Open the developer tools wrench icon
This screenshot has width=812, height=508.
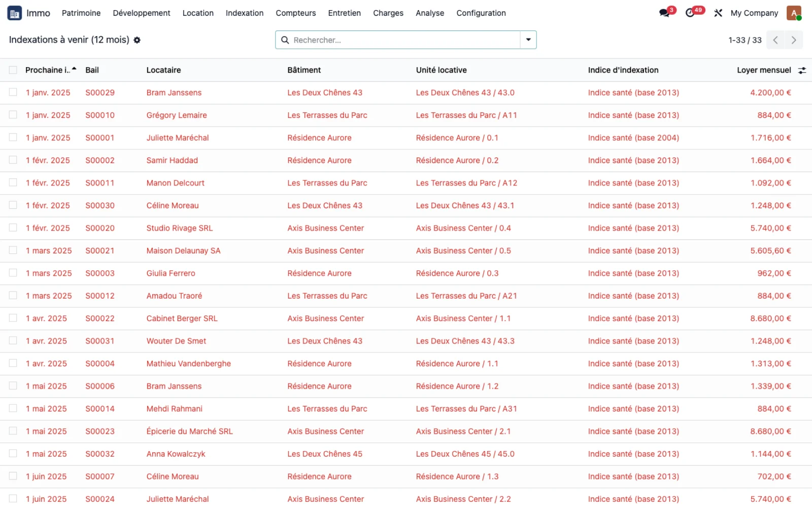pyautogui.click(x=718, y=13)
